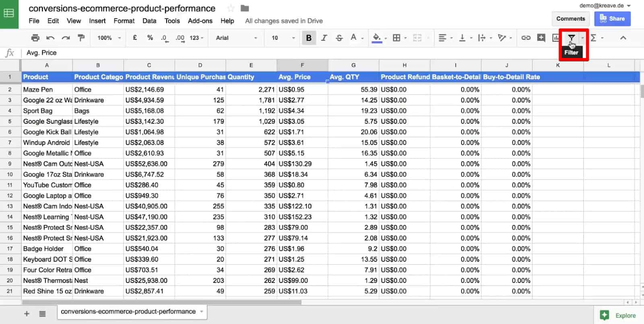
Task: Open the Arial font dropdown
Action: point(237,38)
